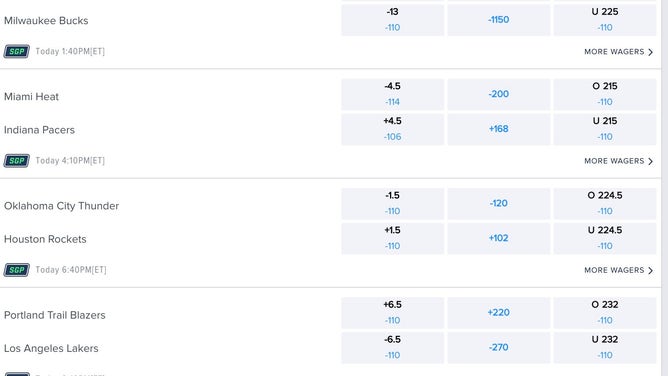The image size is (668, 376).
Task: Click the SGP badge for Heat vs Pacers
Action: (17, 161)
